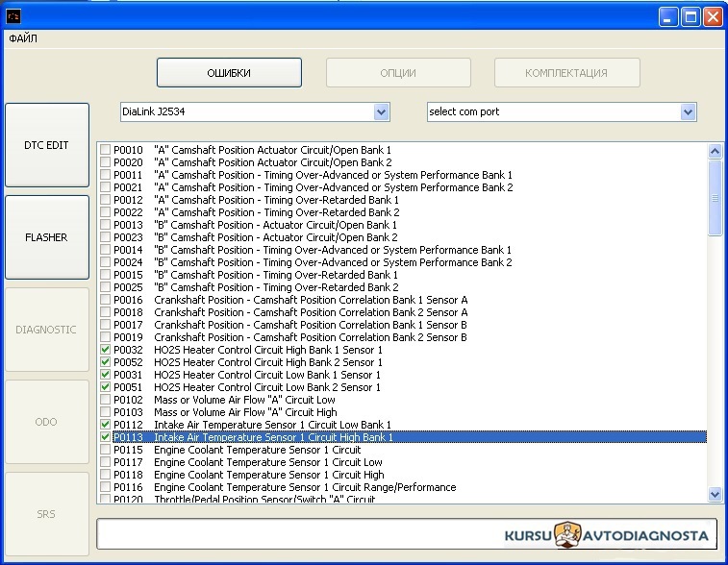Click the status text field at bottom
The width and height of the screenshot is (728, 565).
pyautogui.click(x=406, y=534)
